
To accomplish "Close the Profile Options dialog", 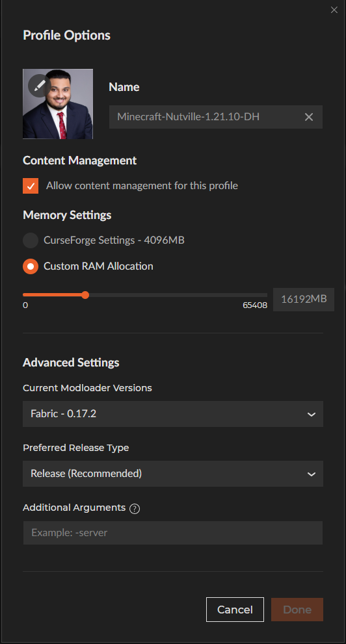I will [x=334, y=10].
